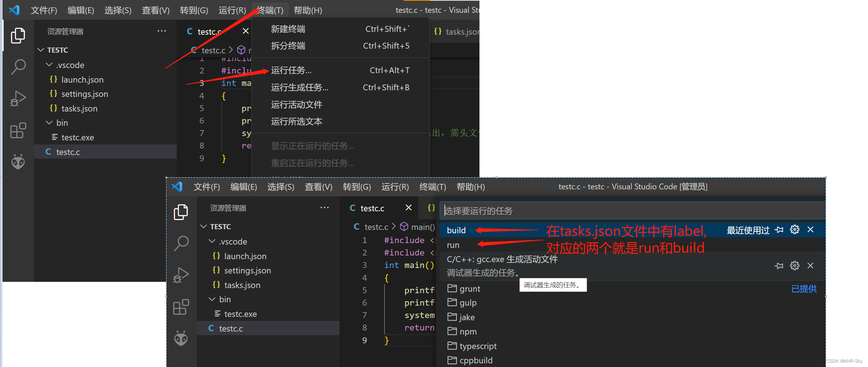The height and width of the screenshot is (367, 868).
Task: Open PlatformIO alien icon in lower window
Action: (x=181, y=338)
